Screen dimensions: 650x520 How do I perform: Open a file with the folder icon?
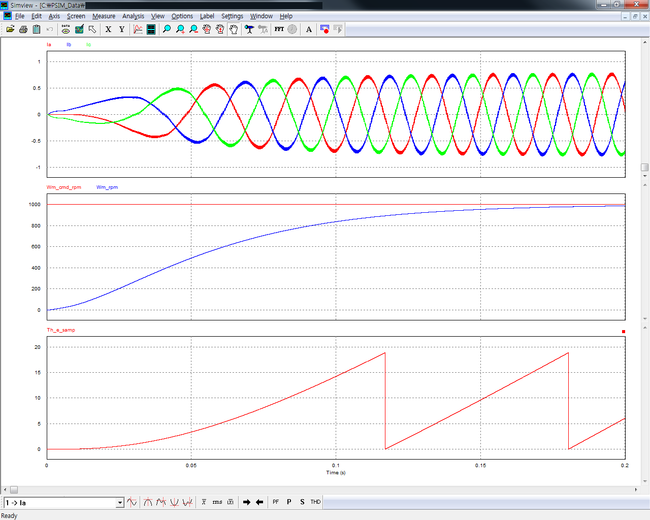pos(10,29)
